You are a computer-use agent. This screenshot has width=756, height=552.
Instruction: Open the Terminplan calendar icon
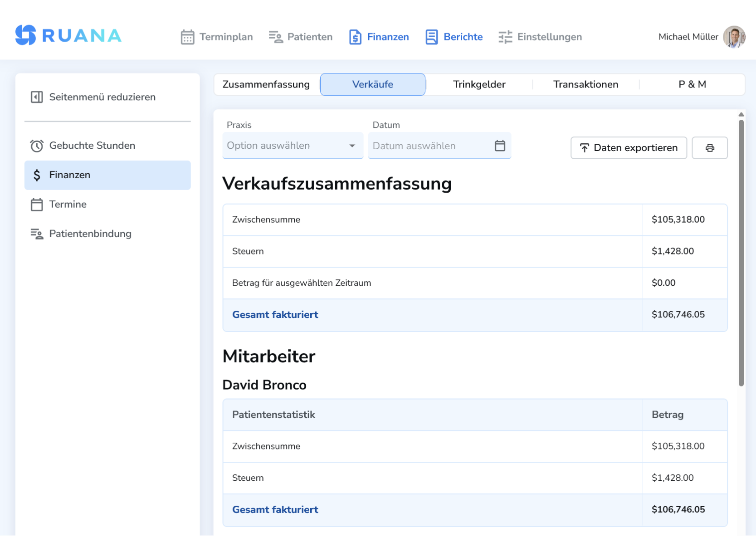tap(188, 37)
